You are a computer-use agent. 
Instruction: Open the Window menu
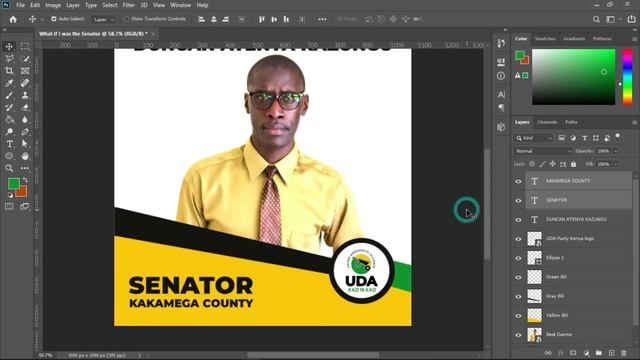pyautogui.click(x=180, y=5)
